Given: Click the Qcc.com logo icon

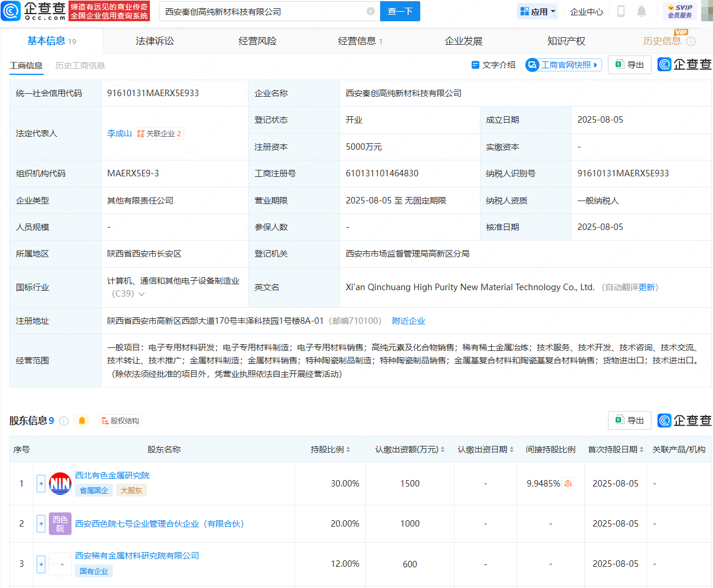Looking at the screenshot, I should point(11,11).
